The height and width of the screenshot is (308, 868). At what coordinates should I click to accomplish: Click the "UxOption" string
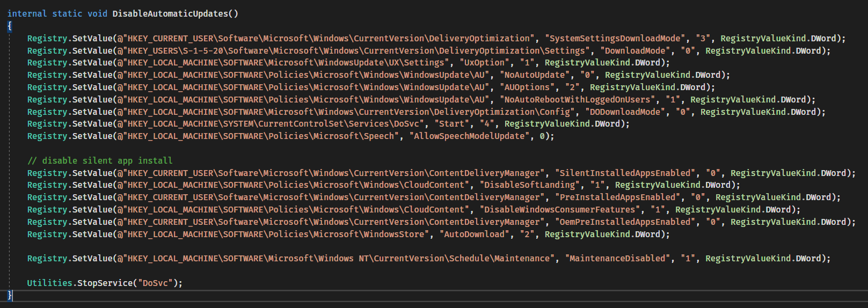pyautogui.click(x=484, y=63)
